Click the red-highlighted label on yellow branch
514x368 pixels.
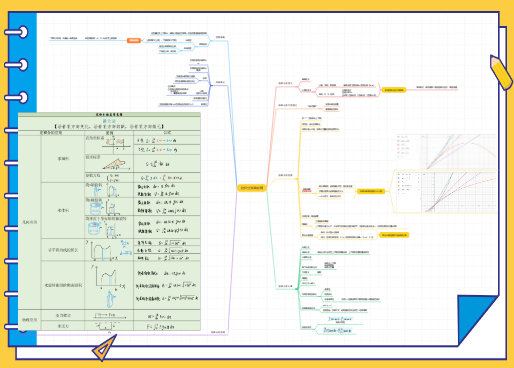click(307, 190)
